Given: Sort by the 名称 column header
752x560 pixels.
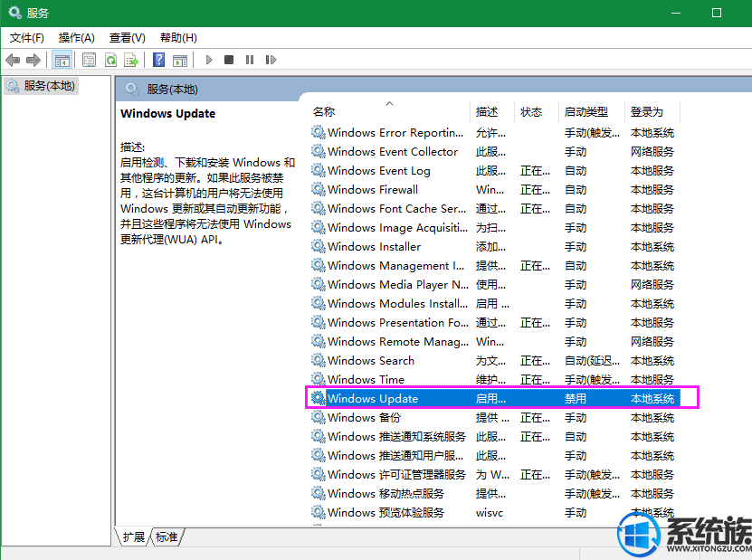Looking at the screenshot, I should coord(324,111).
